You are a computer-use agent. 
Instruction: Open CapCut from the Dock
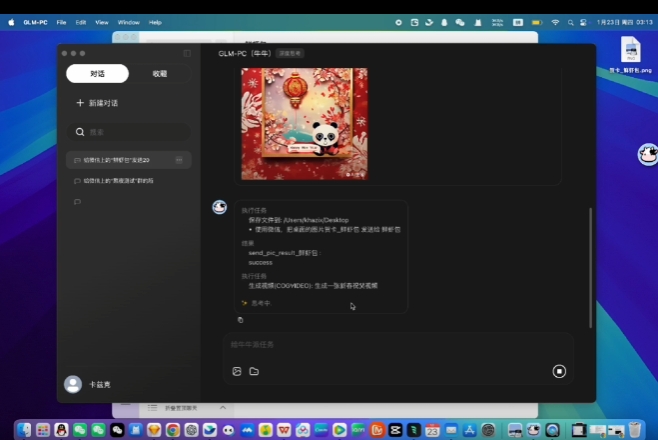(x=395, y=430)
